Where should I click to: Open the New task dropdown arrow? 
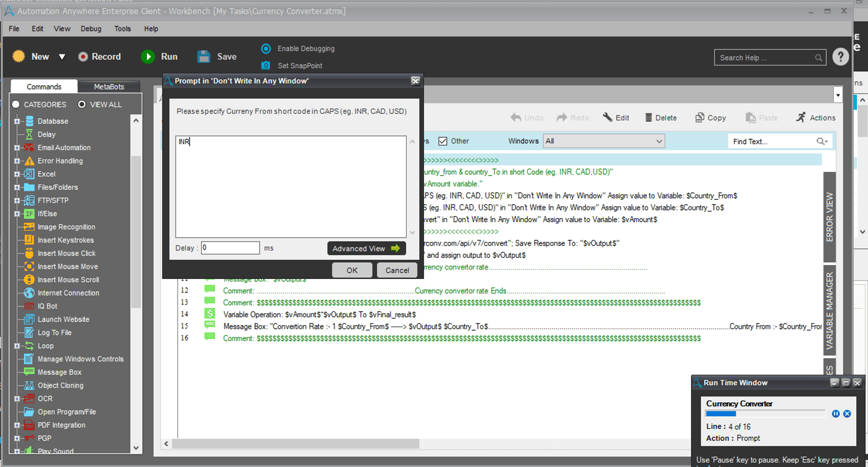(x=62, y=57)
